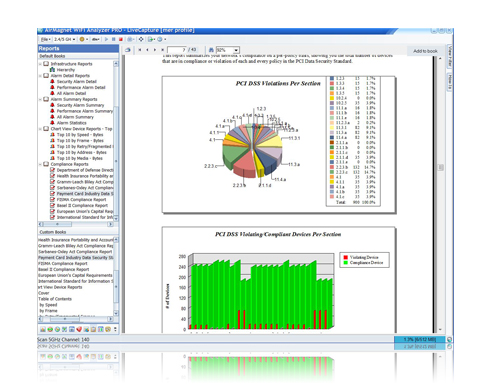Click the page number input field
The width and height of the screenshot is (488, 385).
[177, 50]
